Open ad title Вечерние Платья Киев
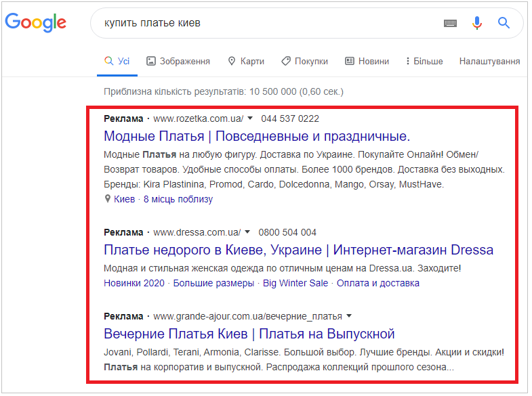The width and height of the screenshot is (532, 396). [x=249, y=334]
